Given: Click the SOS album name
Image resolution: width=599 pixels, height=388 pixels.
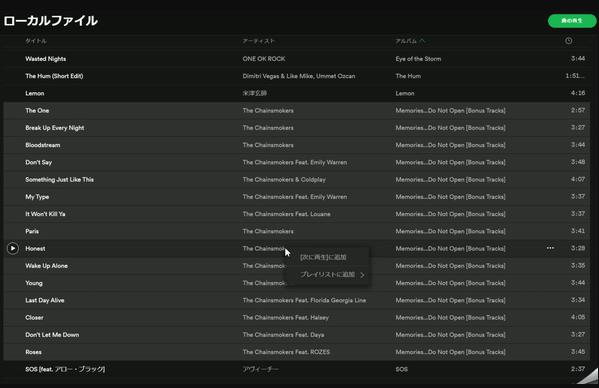Looking at the screenshot, I should tap(401, 369).
